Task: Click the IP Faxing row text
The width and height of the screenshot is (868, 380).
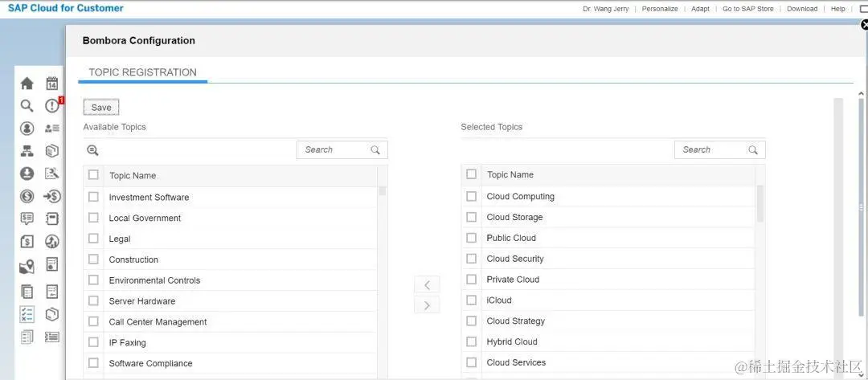Action: tap(127, 343)
